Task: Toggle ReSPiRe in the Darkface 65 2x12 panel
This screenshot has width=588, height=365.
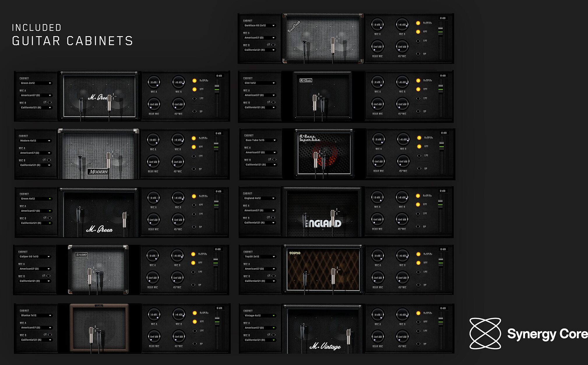Action: (418, 23)
